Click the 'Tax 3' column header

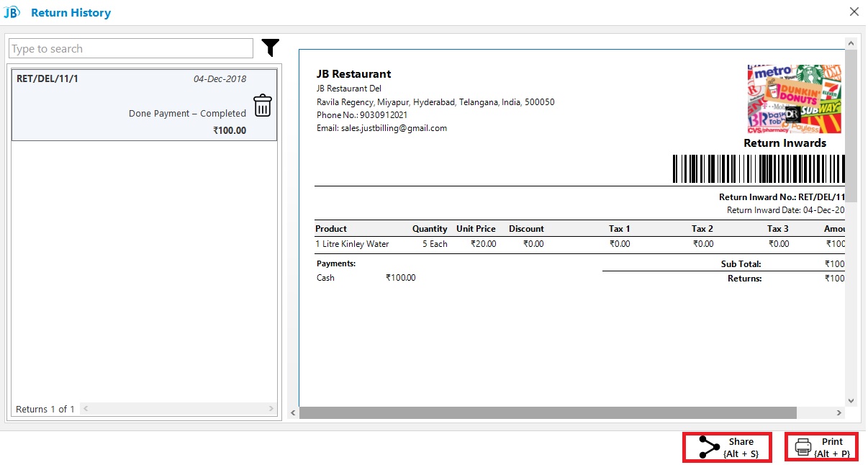[778, 229]
